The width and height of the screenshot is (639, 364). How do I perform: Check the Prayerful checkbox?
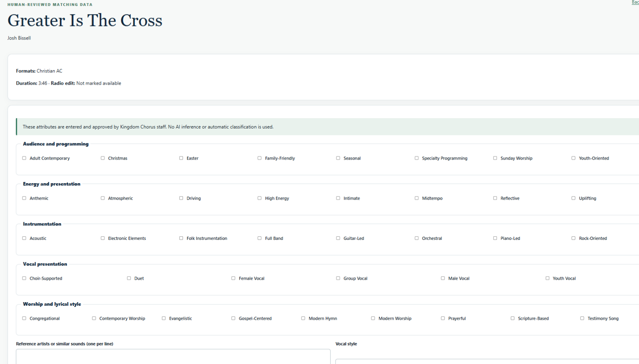(443, 318)
